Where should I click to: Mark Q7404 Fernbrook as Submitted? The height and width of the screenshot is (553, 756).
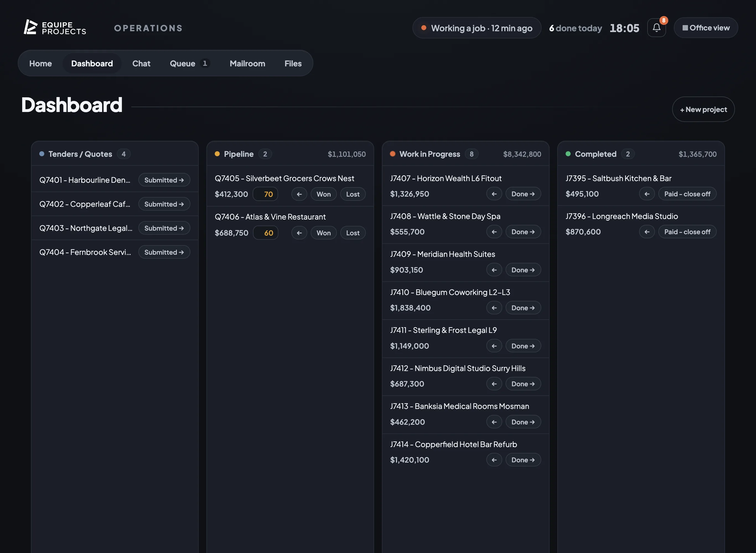coord(164,252)
